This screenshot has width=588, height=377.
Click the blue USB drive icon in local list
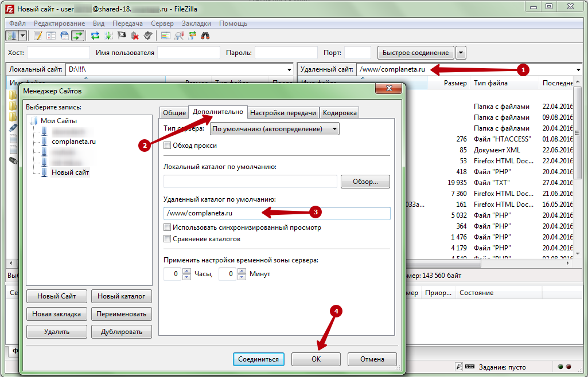click(13, 128)
